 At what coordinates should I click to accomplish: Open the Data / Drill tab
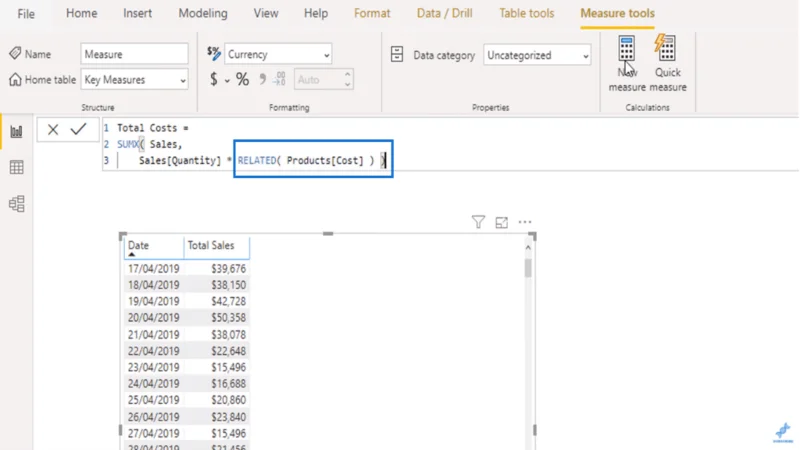coord(444,13)
